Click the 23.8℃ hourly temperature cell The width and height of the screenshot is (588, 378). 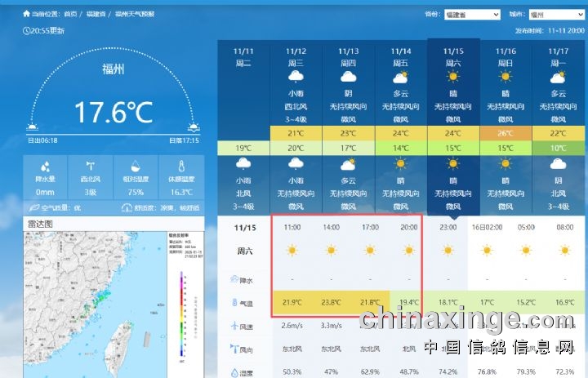coord(331,303)
